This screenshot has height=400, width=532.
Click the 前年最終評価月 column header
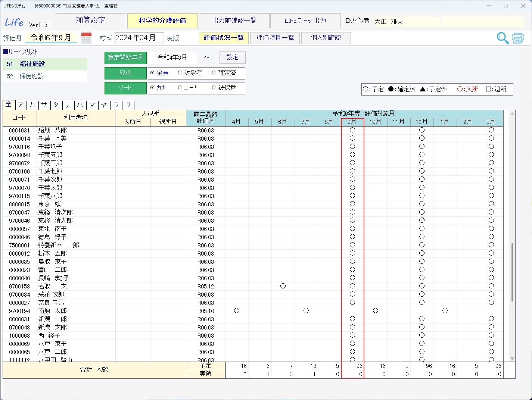coord(206,118)
